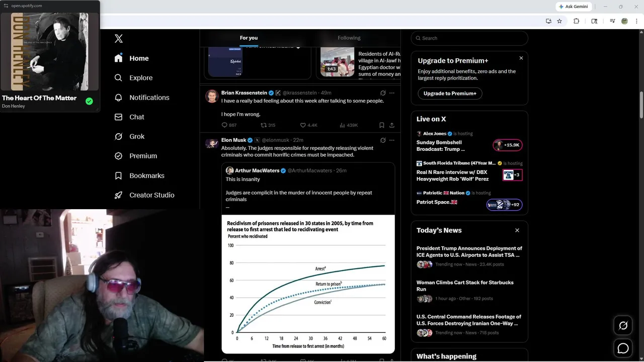Open Brian Krassenstein's profile avatar
Image resolution: width=644 pixels, height=362 pixels.
click(211, 96)
